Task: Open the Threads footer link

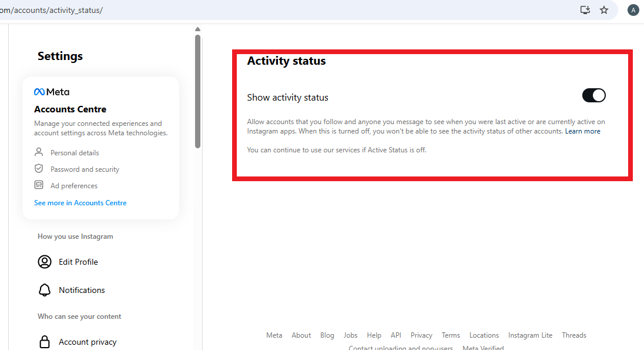Action: (573, 335)
